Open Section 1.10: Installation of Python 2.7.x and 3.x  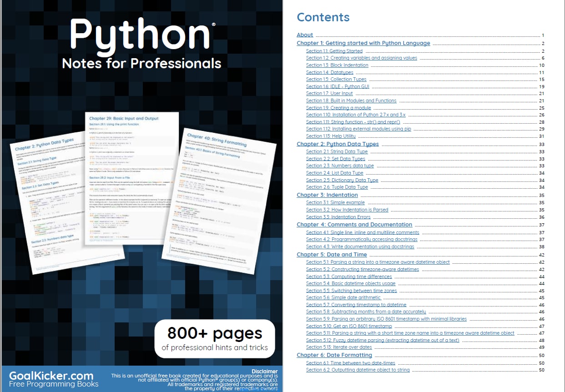tap(356, 115)
